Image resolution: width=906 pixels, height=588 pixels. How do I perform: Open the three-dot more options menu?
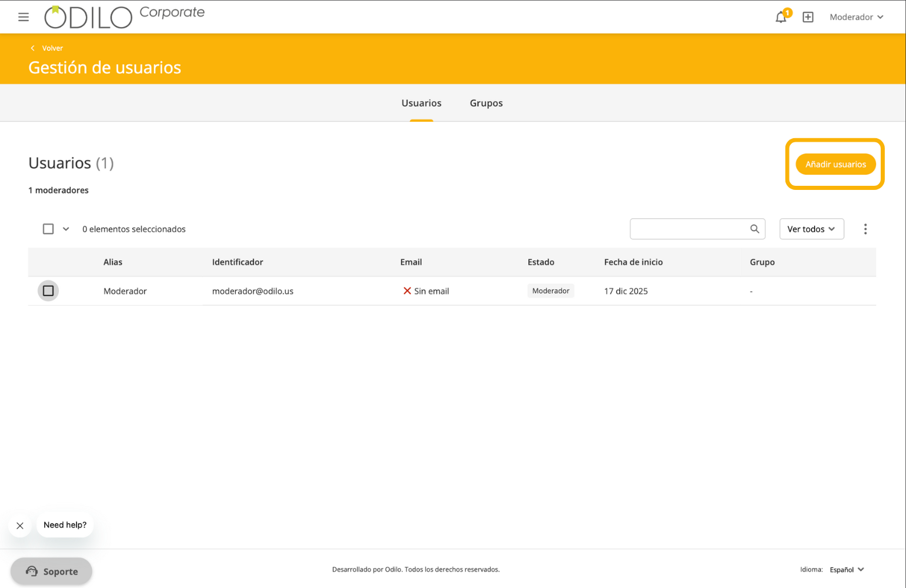click(x=865, y=229)
